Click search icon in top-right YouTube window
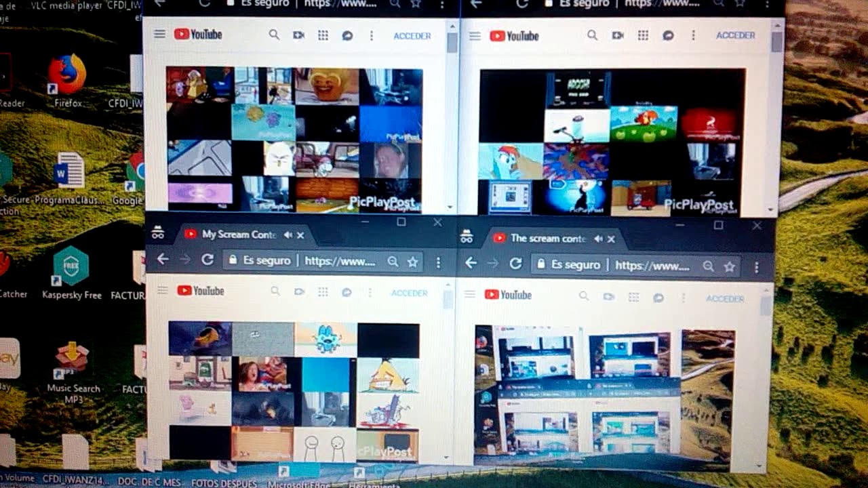The width and height of the screenshot is (868, 488). 593,35
